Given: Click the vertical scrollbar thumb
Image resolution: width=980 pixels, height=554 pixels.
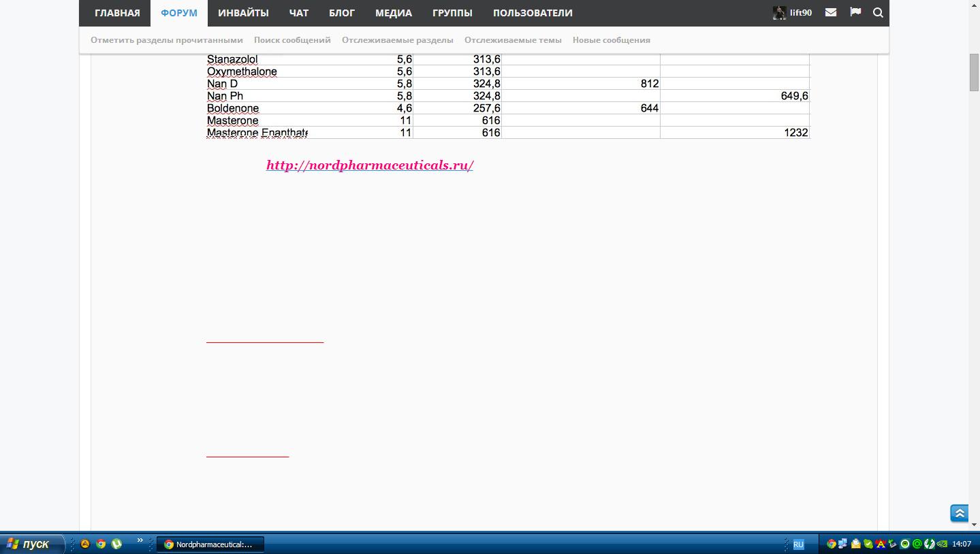Looking at the screenshot, I should tap(974, 71).
